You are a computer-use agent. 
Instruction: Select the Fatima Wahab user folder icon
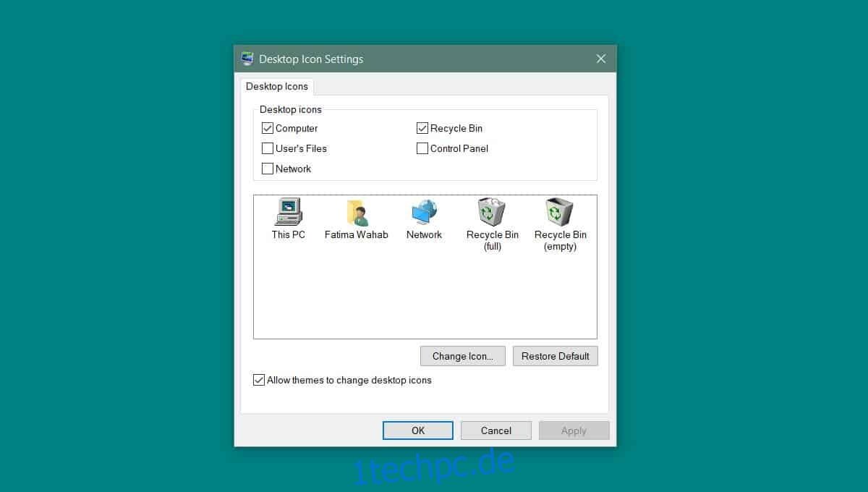(x=356, y=212)
